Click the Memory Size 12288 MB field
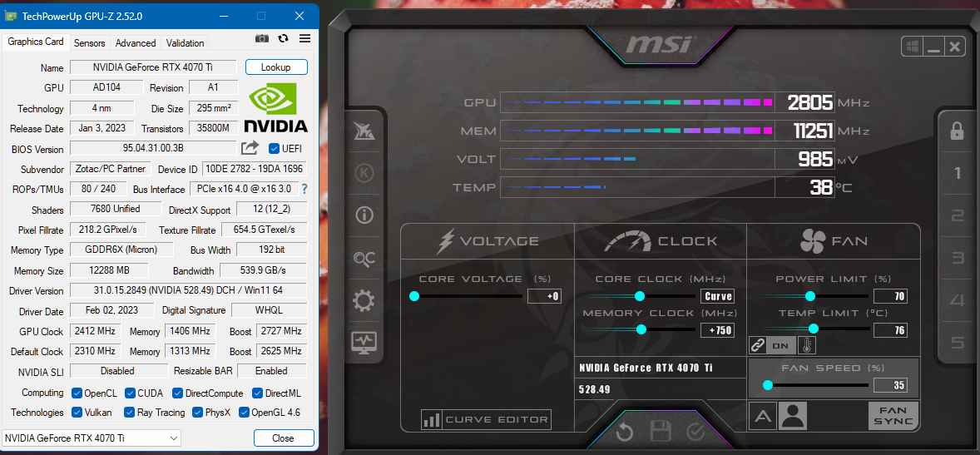 tap(109, 270)
